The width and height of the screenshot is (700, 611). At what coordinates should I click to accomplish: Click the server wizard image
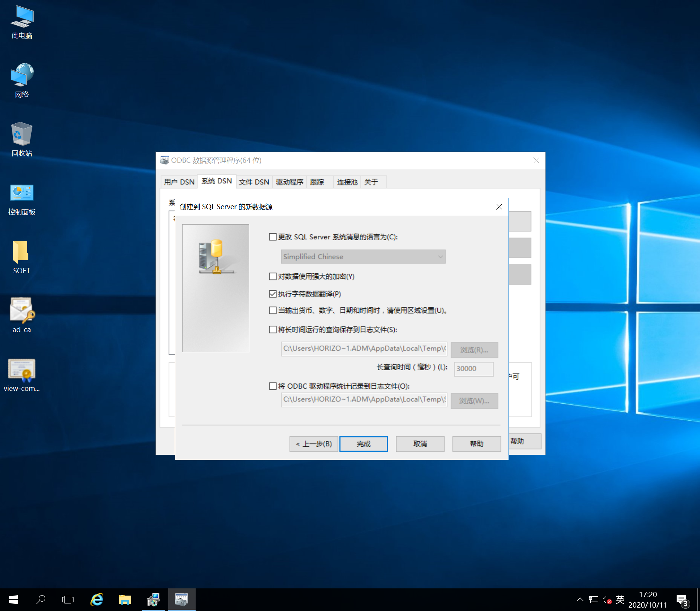[216, 288]
